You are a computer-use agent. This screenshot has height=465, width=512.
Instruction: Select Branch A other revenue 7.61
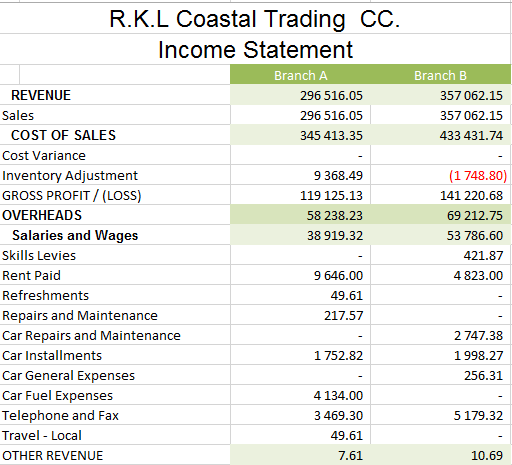[x=350, y=456]
